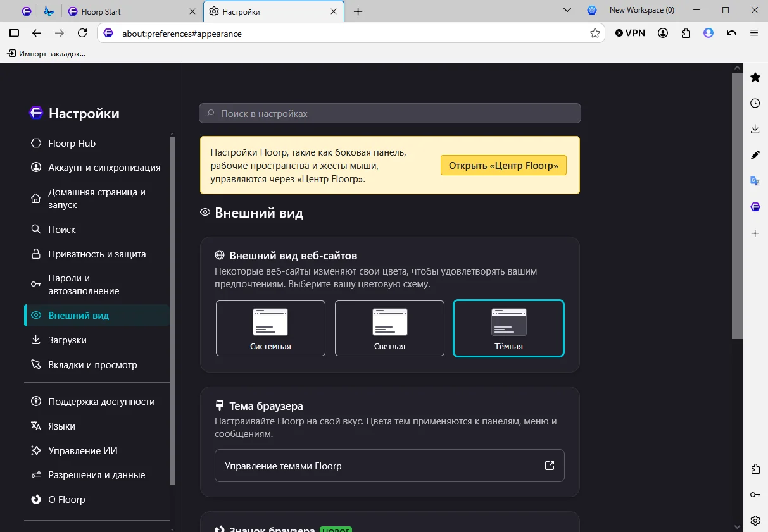
Task: Reload the current page
Action: (x=82, y=33)
